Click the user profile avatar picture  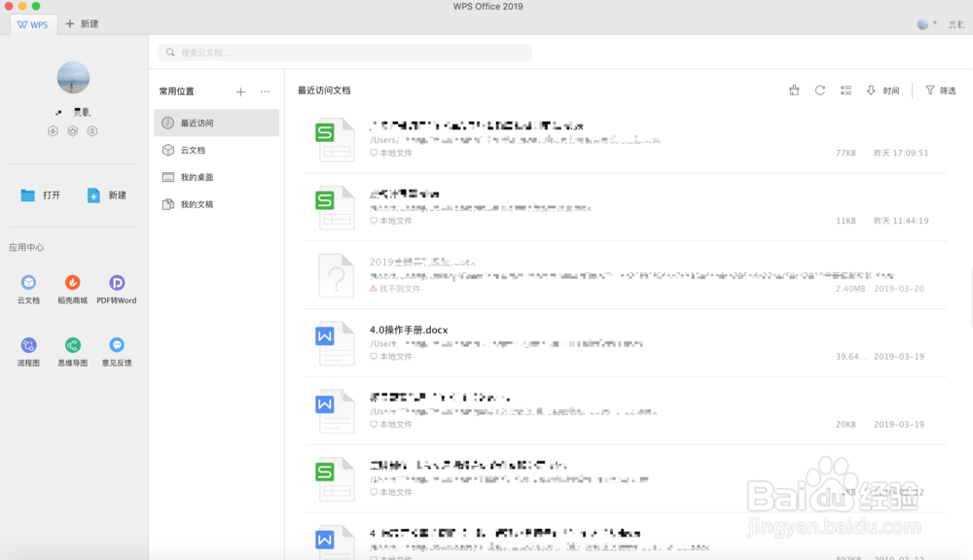(73, 78)
